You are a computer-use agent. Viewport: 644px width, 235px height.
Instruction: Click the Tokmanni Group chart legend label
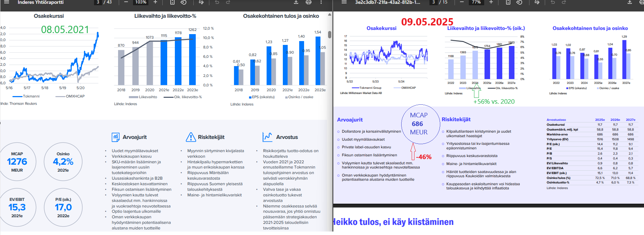click(370, 88)
